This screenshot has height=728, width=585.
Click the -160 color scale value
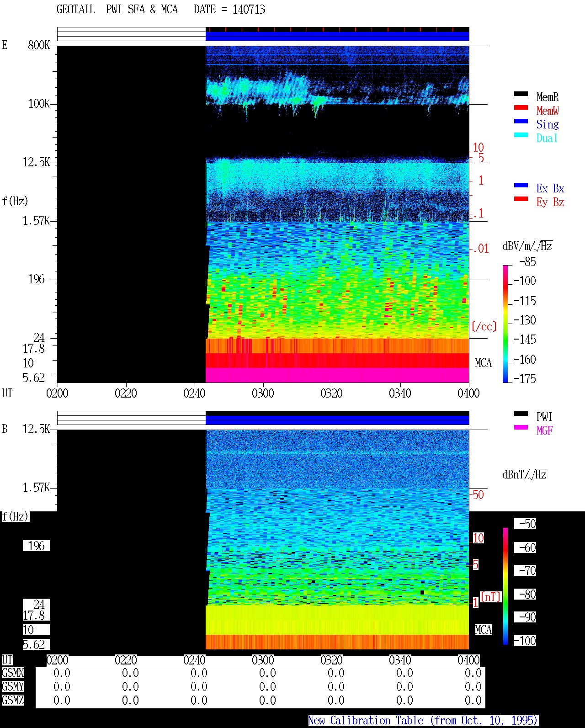click(525, 359)
